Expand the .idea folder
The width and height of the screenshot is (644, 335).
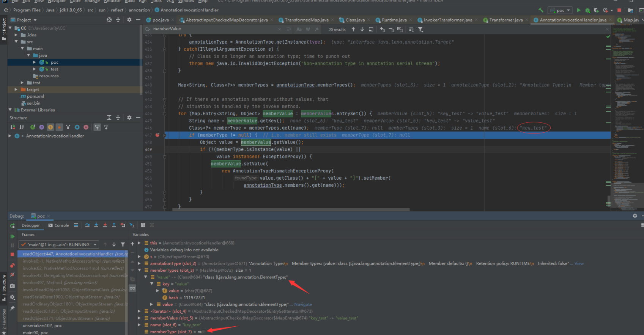click(16, 35)
